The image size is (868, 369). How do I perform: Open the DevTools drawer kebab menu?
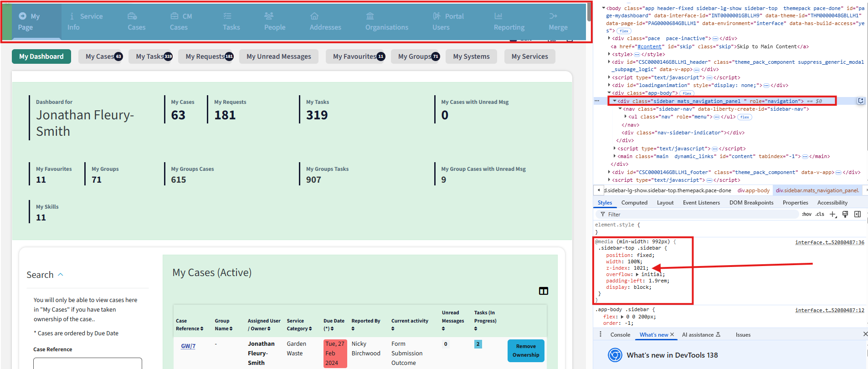600,334
